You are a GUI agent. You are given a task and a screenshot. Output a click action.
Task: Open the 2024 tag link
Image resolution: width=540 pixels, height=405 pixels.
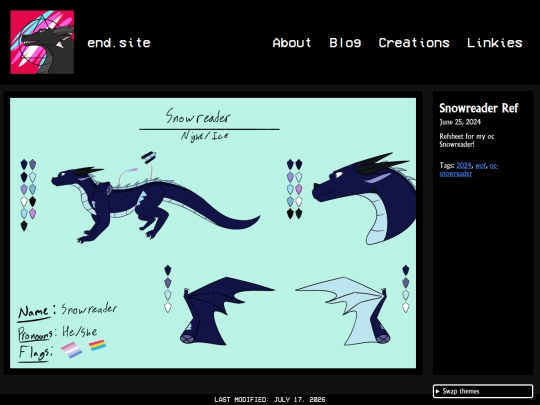pyautogui.click(x=464, y=166)
